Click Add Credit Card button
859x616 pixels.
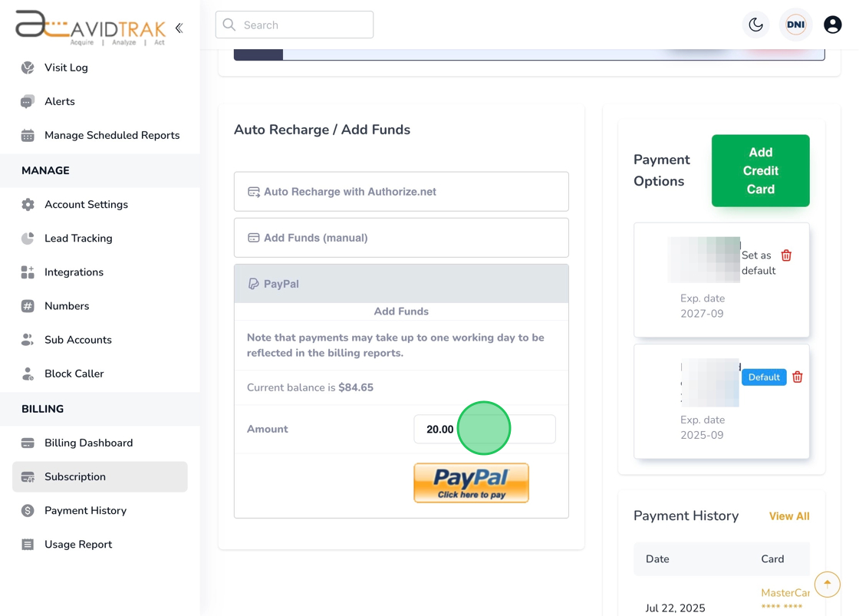(x=760, y=170)
